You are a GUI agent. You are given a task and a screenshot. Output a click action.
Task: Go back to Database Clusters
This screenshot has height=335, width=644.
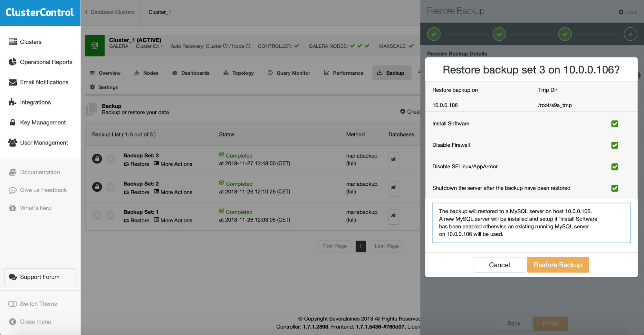(110, 12)
